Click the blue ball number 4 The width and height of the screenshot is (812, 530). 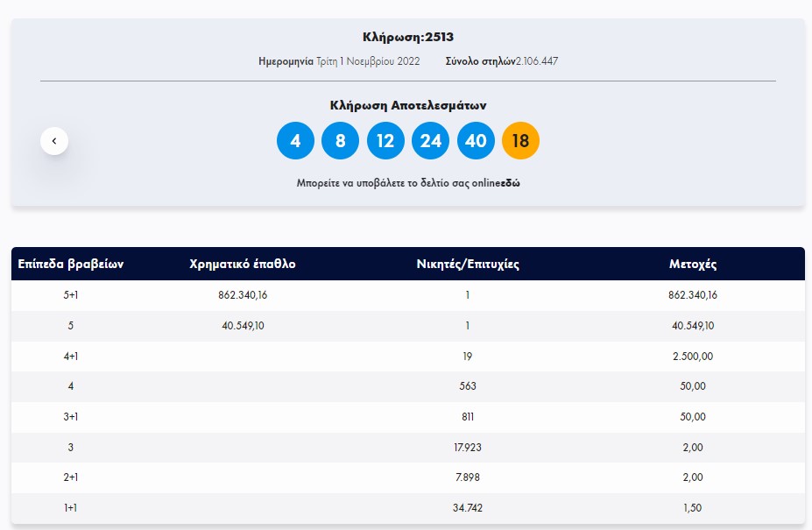point(295,141)
